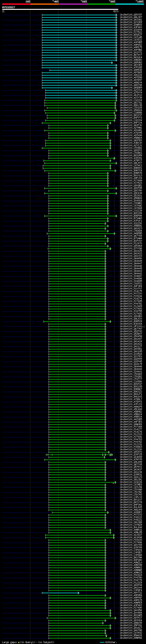Screen dimensions: 146x644
Task: Select label UniRef100_Q40961
Action: click(x=131, y=349)
